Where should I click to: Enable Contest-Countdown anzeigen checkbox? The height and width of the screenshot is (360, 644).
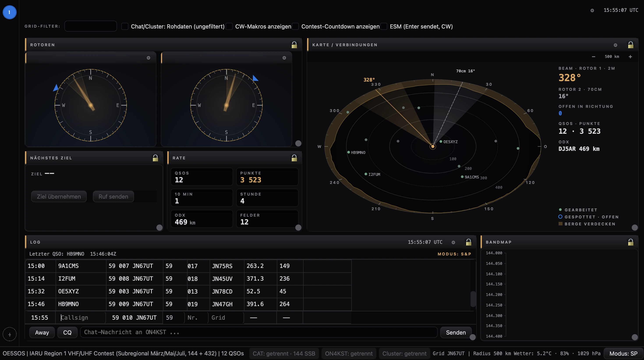pyautogui.click(x=295, y=26)
